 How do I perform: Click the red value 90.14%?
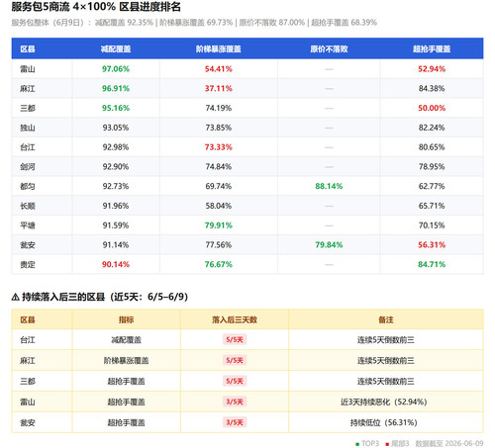coord(116,264)
